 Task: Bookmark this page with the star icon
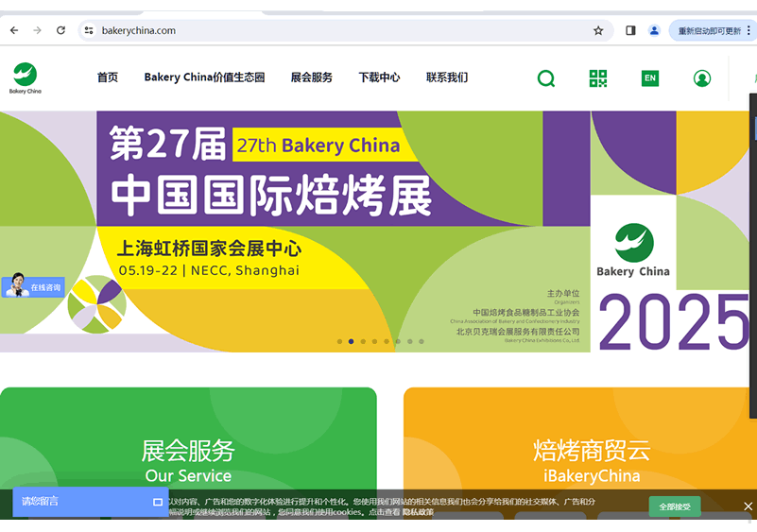[598, 31]
